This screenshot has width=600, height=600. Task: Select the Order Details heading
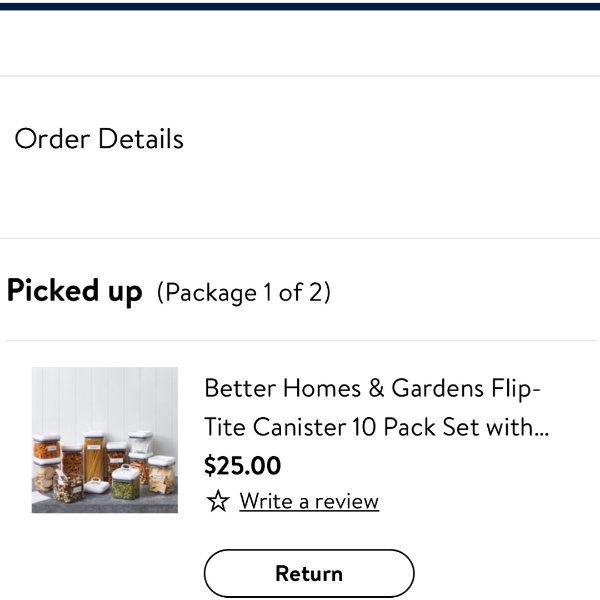click(x=99, y=139)
